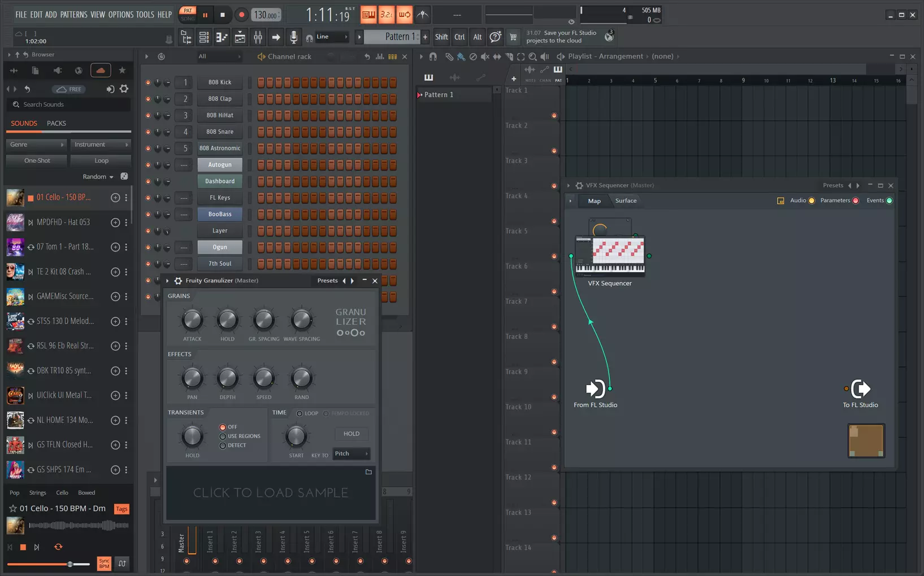Toggle Track 1 mute LED in Playlist
Screen dimensions: 924x576
click(x=554, y=116)
